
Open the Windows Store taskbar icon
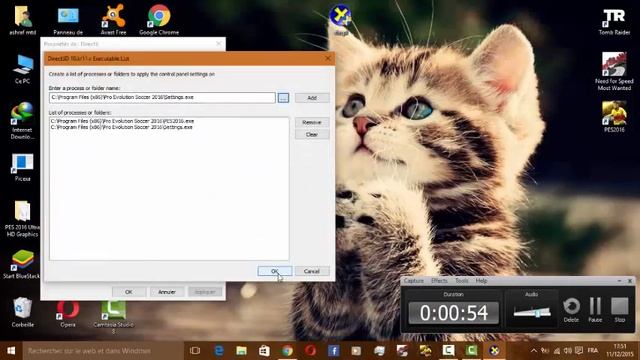point(264,351)
